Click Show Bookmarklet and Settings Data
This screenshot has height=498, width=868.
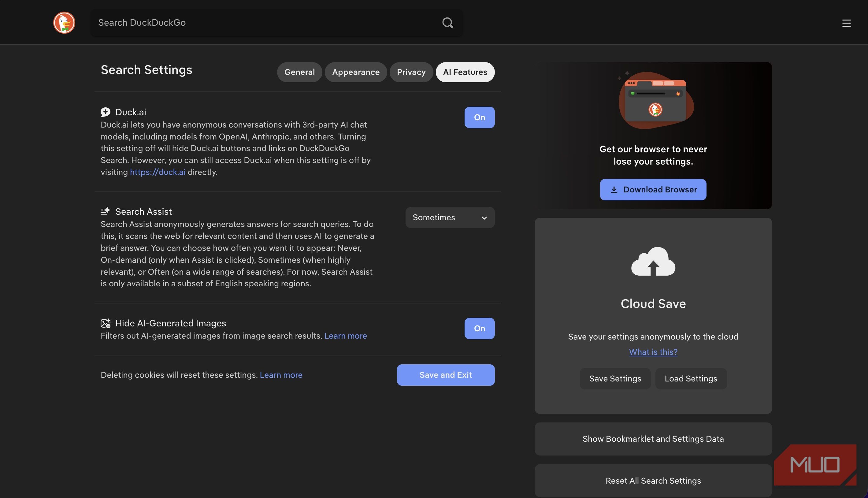(653, 439)
